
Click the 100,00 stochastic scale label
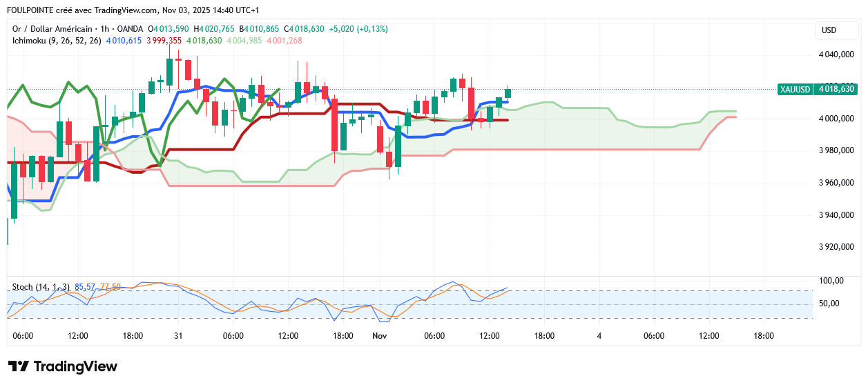coord(830,281)
